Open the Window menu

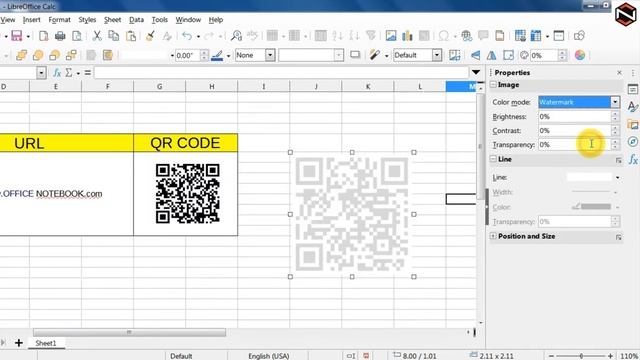click(188, 20)
